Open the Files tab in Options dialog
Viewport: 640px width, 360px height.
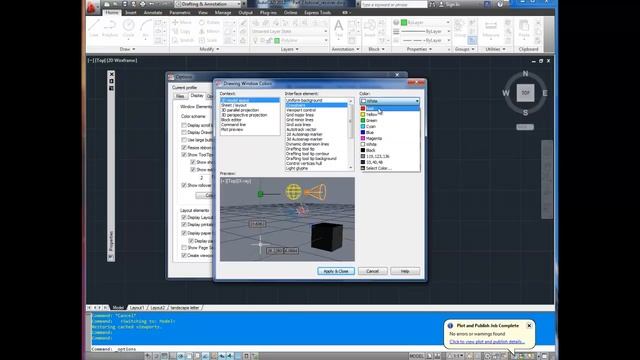click(x=180, y=96)
